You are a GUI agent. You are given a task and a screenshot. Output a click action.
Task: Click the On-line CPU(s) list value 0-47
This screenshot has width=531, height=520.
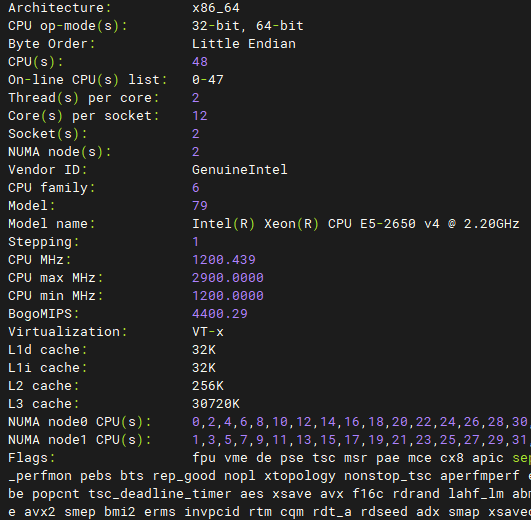coord(208,80)
